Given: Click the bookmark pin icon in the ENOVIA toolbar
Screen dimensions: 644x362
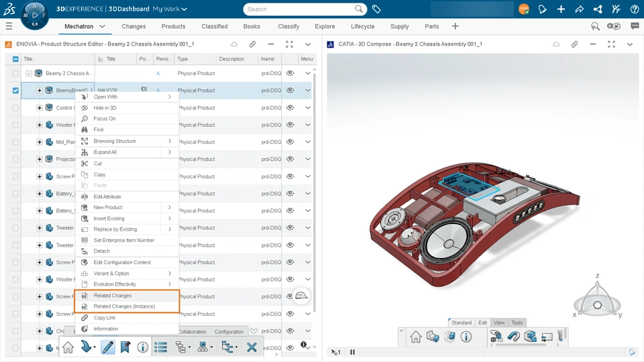Looking at the screenshot, I should point(125,347).
